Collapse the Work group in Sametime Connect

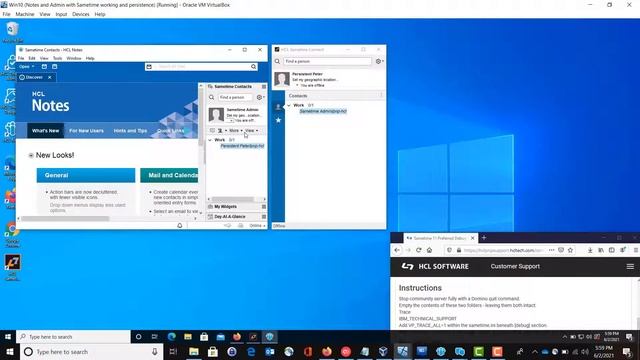coord(289,105)
